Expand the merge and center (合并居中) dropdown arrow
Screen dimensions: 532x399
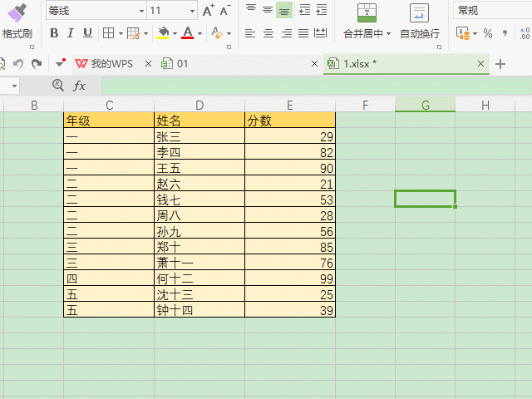(x=388, y=34)
